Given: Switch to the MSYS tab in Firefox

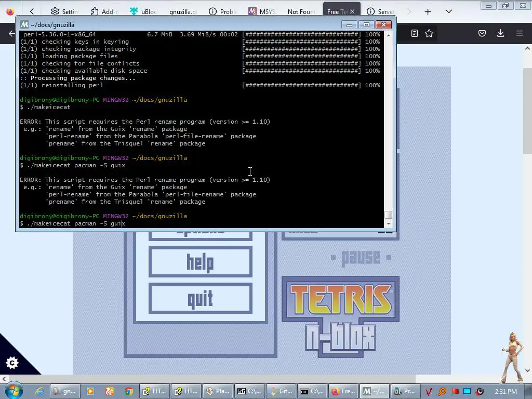Looking at the screenshot, I should 262,11.
